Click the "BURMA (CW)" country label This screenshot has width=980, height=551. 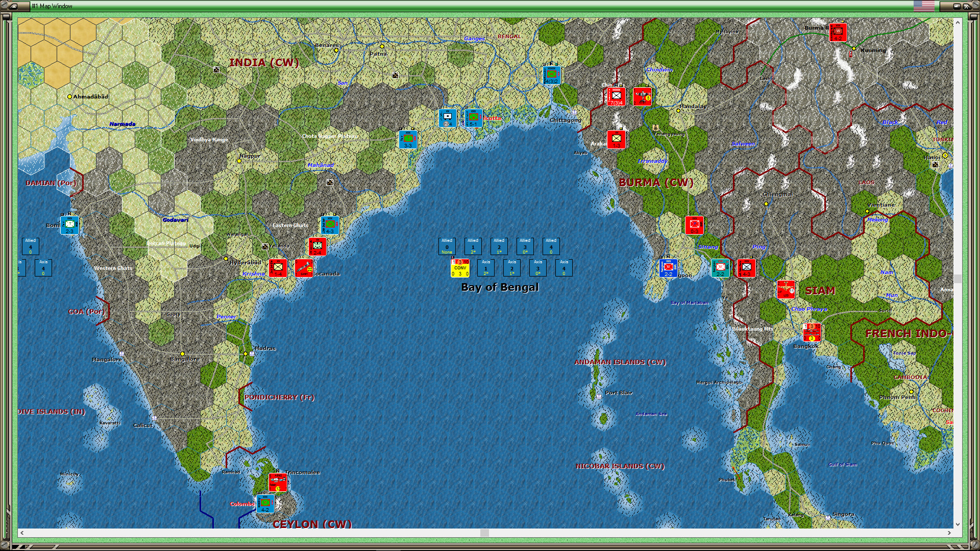pos(656,182)
